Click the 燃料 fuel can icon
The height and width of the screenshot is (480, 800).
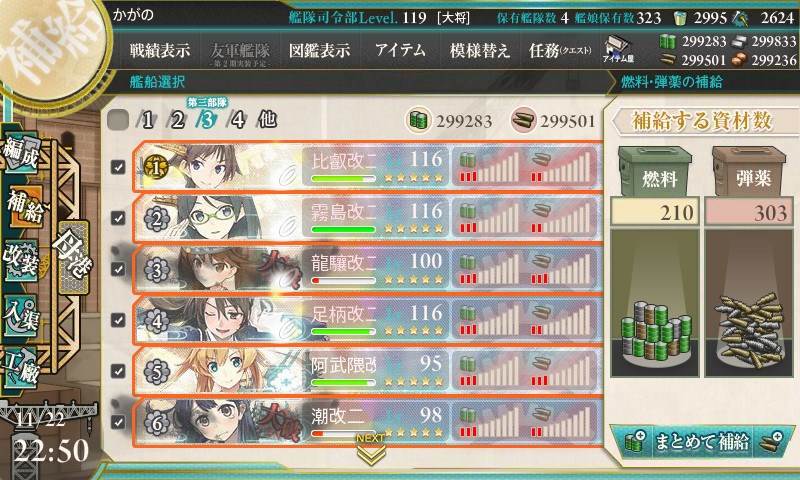(655, 172)
